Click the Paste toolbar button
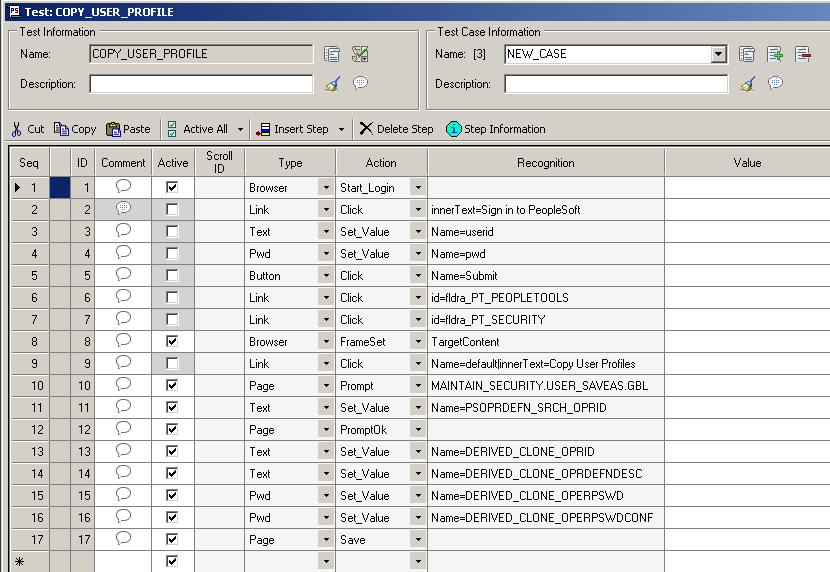Image resolution: width=830 pixels, height=572 pixels. tap(128, 129)
